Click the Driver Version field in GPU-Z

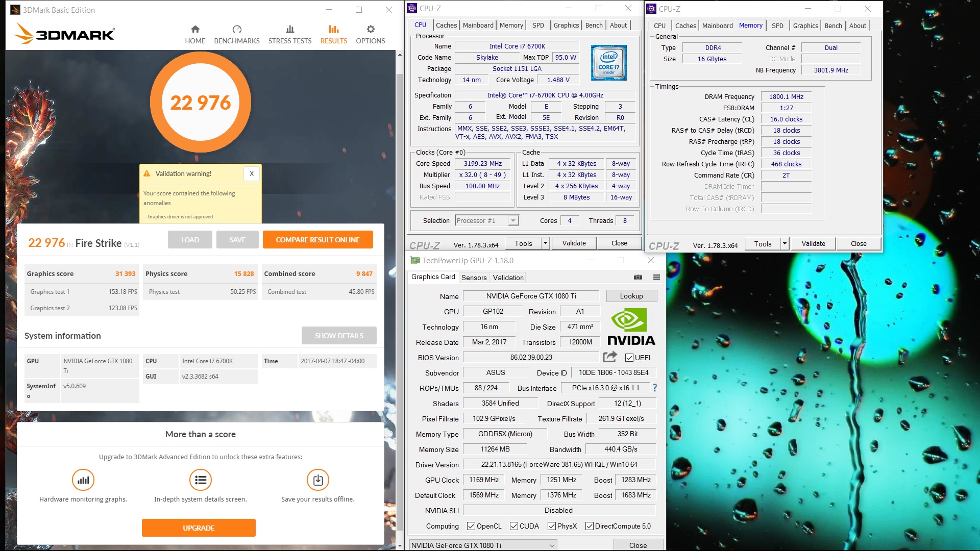(559, 464)
